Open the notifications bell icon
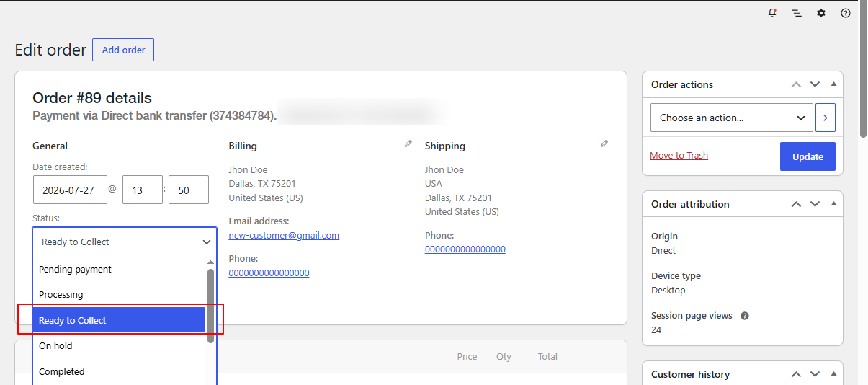Image resolution: width=868 pixels, height=385 pixels. [x=772, y=13]
